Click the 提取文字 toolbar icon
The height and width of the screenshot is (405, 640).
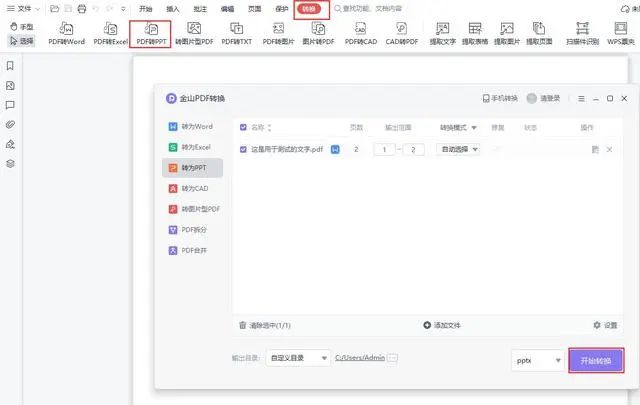pos(442,33)
